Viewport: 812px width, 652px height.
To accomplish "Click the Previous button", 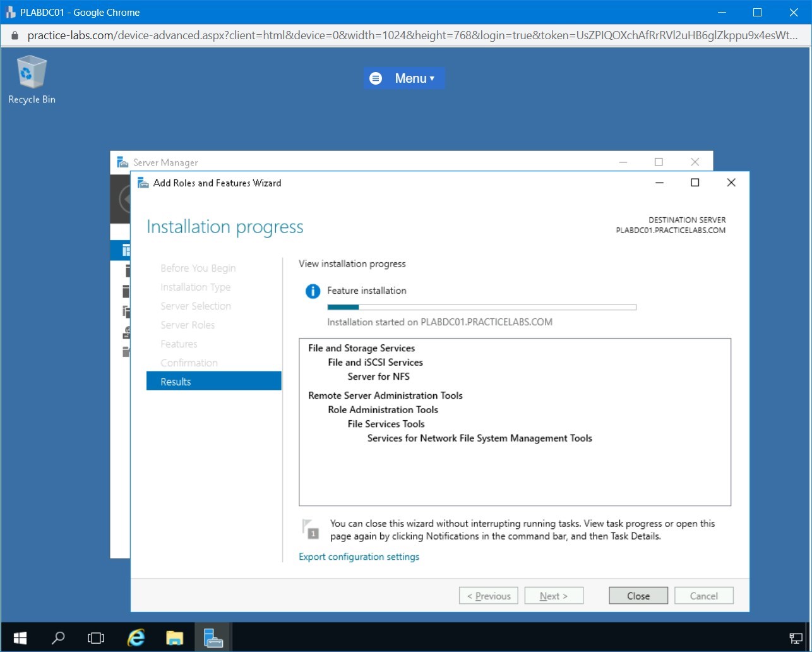I will tap(489, 596).
